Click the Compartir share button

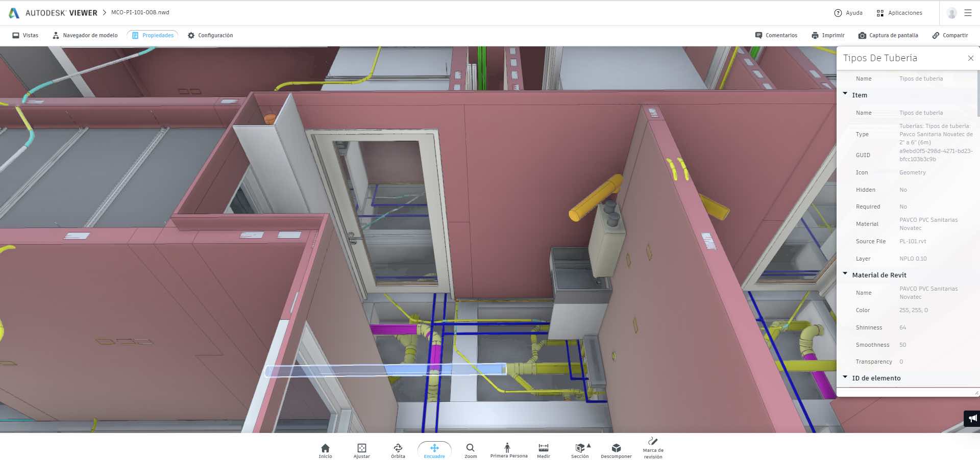(x=950, y=35)
